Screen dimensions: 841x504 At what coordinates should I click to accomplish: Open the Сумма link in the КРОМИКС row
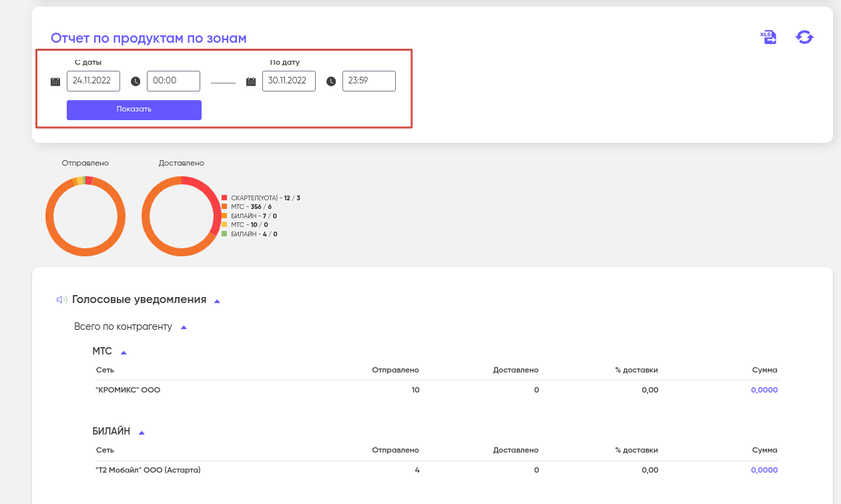[764, 390]
